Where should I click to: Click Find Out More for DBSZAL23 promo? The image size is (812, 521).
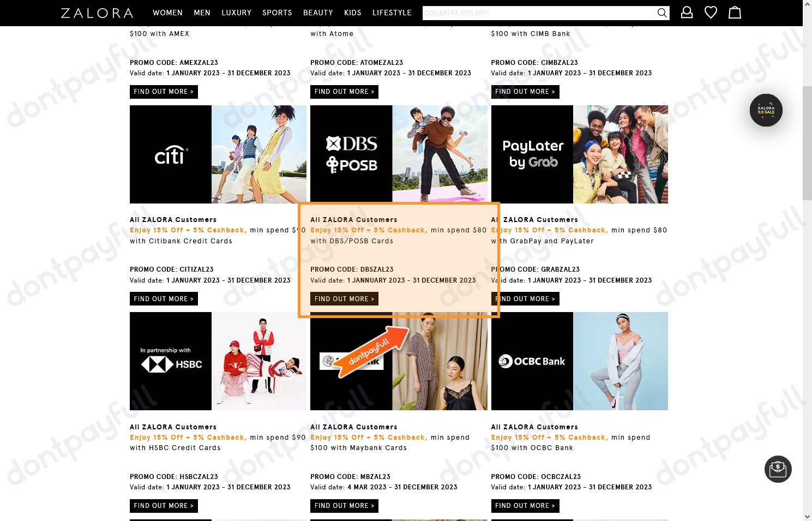344,299
